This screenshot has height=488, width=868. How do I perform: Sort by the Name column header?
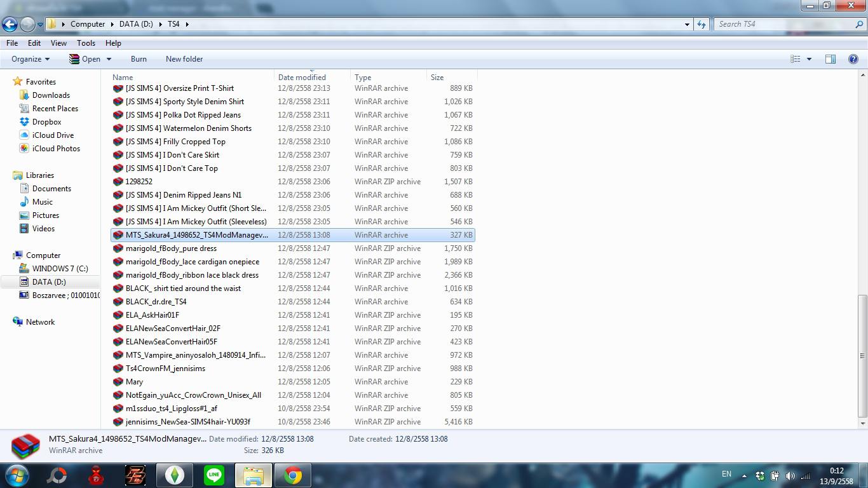point(123,78)
